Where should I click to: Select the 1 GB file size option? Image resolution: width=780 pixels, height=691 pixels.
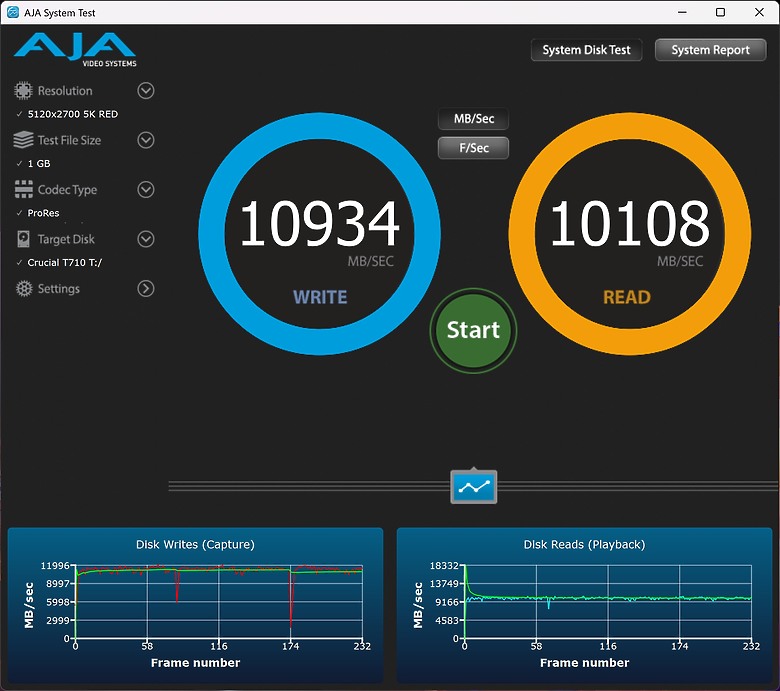pos(39,163)
